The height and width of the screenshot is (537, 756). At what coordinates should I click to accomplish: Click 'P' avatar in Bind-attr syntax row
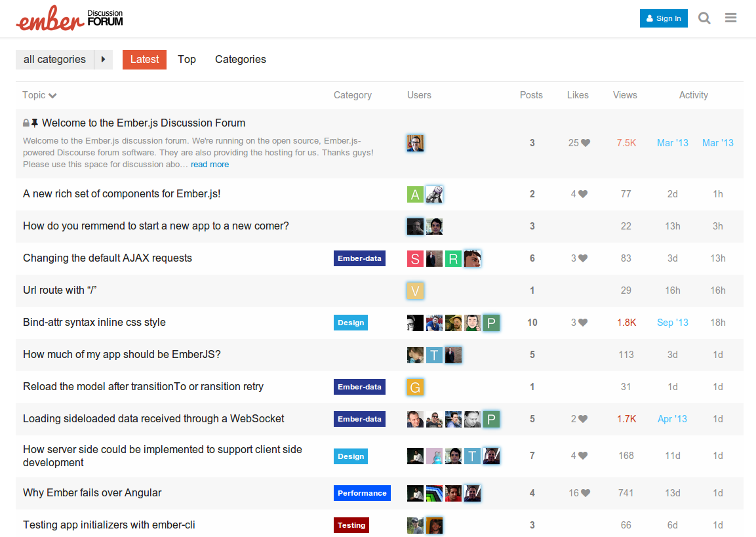pos(491,323)
